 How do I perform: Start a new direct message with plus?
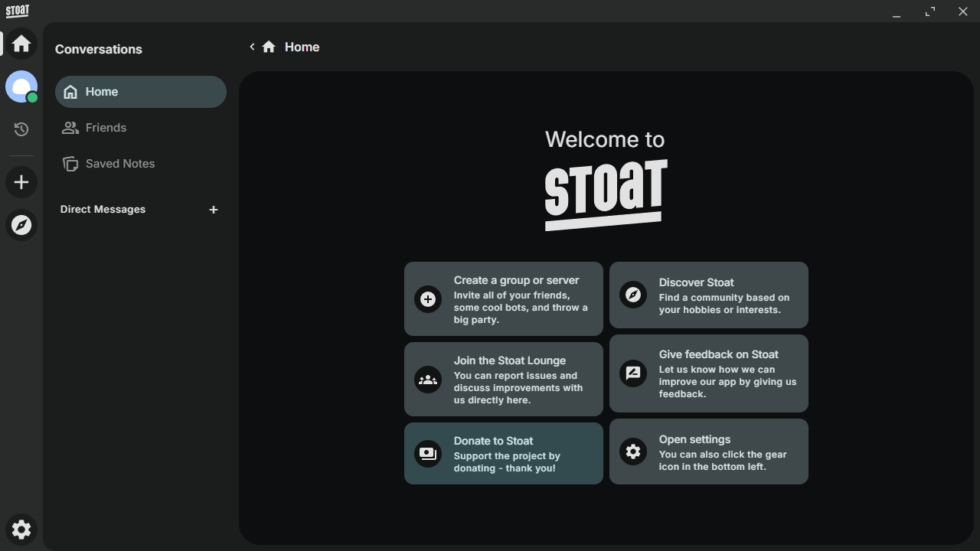(214, 210)
